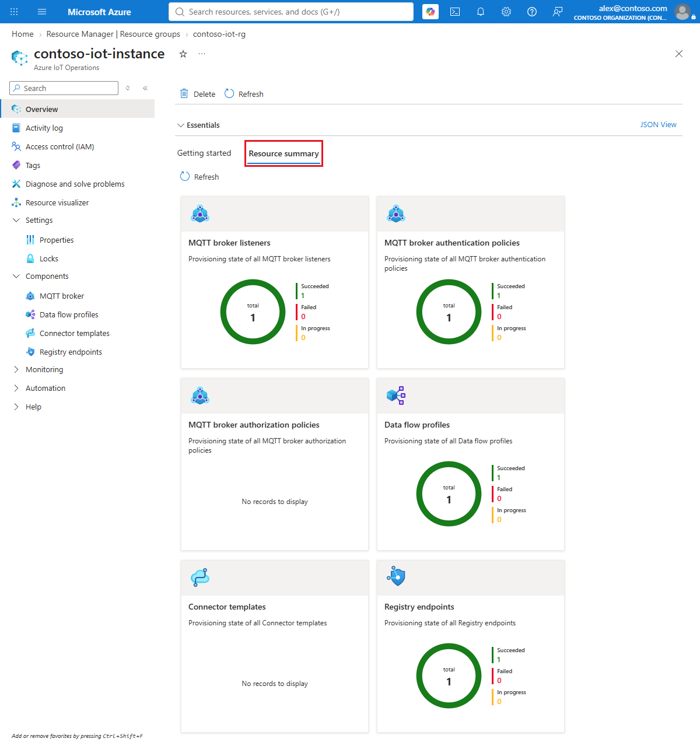Click the Connector templates card icon
Screen dimensions: 700x742
pyautogui.click(x=200, y=577)
